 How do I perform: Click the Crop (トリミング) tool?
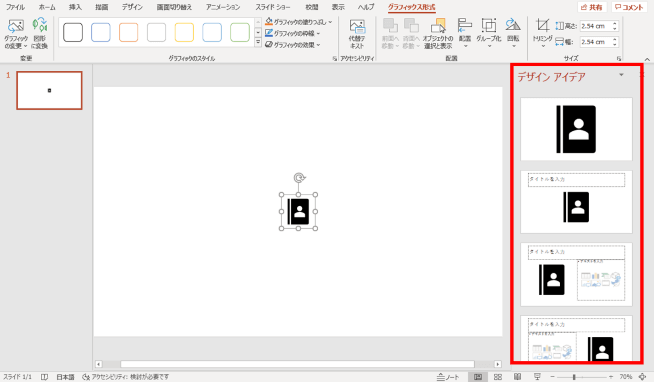542,32
